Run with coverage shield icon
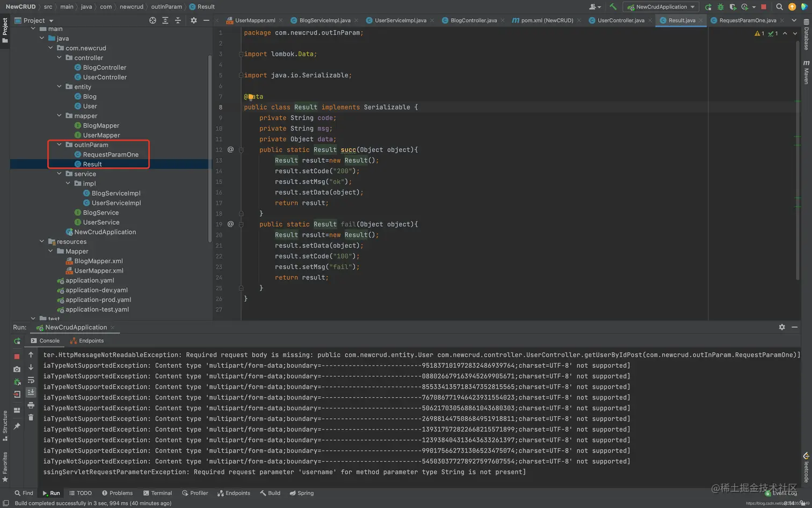Image resolution: width=812 pixels, height=508 pixels. 733,7
